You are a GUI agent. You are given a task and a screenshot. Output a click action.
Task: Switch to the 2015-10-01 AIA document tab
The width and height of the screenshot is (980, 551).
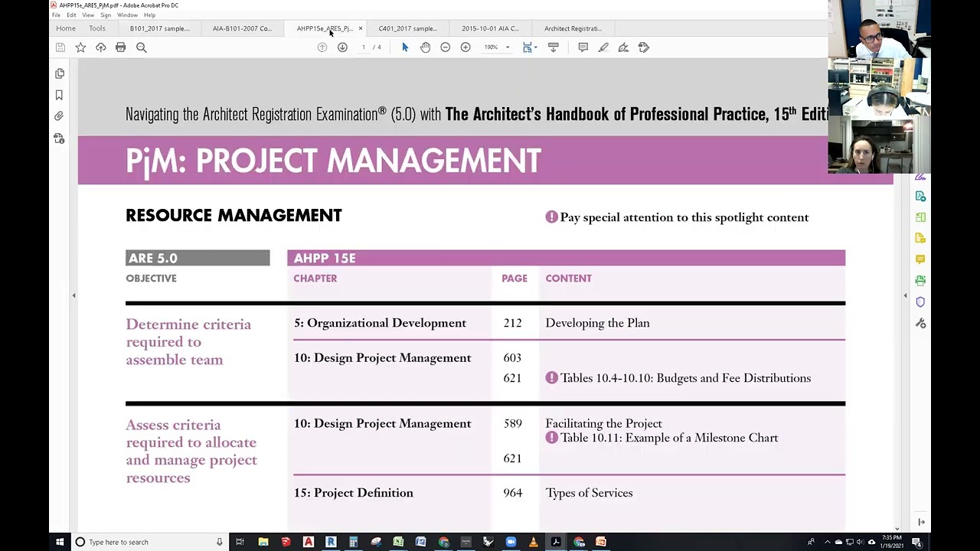(x=490, y=28)
